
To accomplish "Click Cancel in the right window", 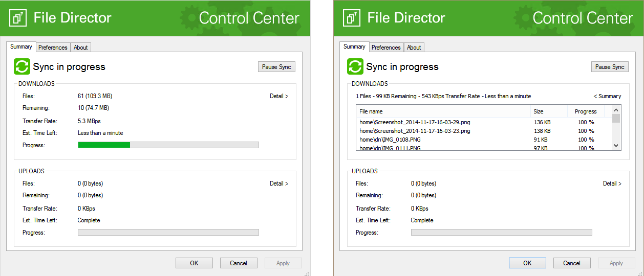I will (572, 263).
